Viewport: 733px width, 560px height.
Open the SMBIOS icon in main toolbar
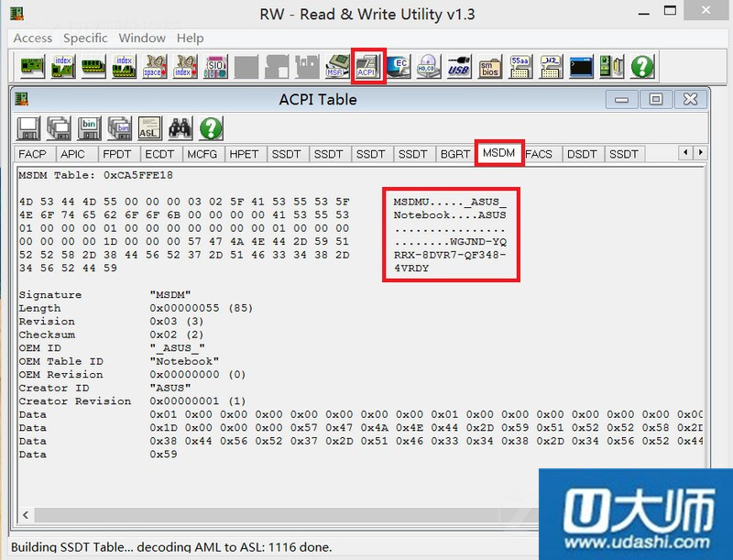[489, 66]
